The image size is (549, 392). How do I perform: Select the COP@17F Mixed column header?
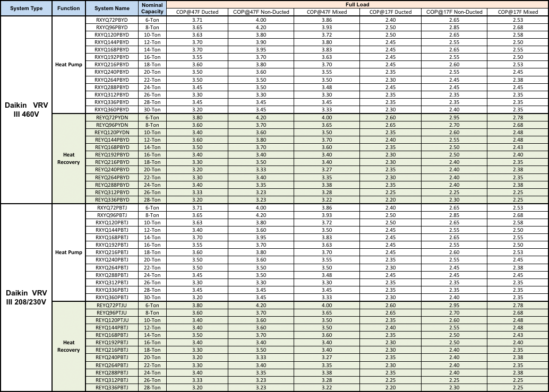[x=518, y=12]
